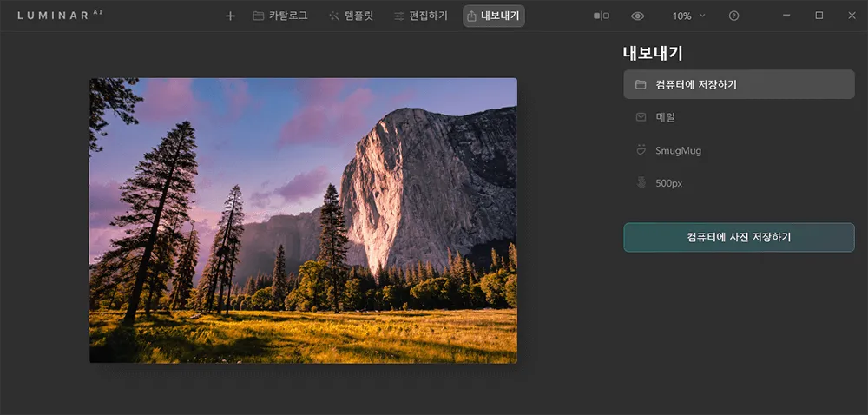Click the envelope icon for 메일 export

[641, 117]
